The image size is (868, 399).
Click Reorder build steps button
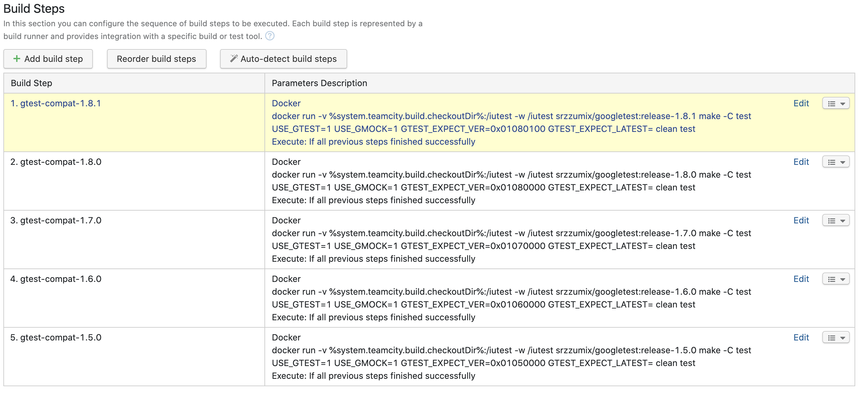point(156,59)
